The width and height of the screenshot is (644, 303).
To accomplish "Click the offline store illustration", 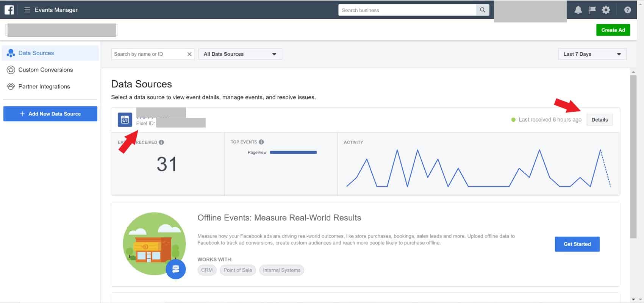I will [x=155, y=244].
